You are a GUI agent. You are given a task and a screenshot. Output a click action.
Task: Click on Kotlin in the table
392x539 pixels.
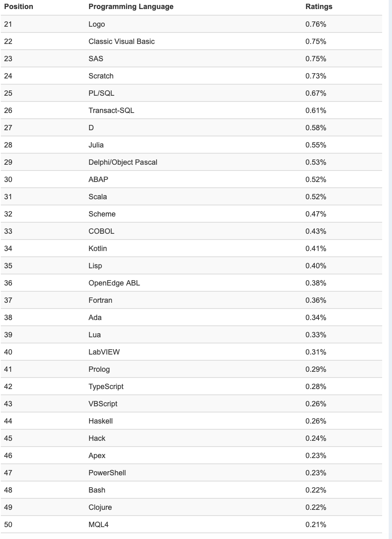98,249
